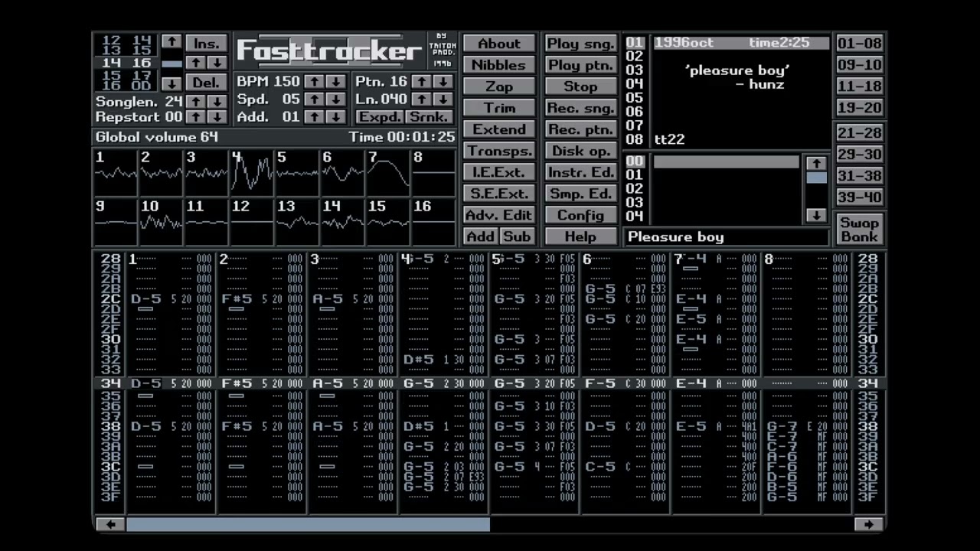This screenshot has height=551, width=980.
Task: Open S.E.Ext. sample editor extension
Action: pos(499,194)
